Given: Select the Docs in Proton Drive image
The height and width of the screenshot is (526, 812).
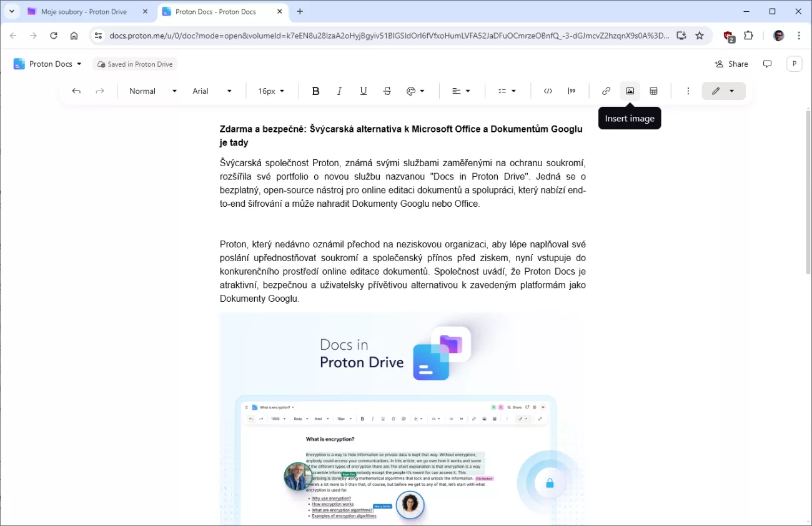Looking at the screenshot, I should point(402,419).
